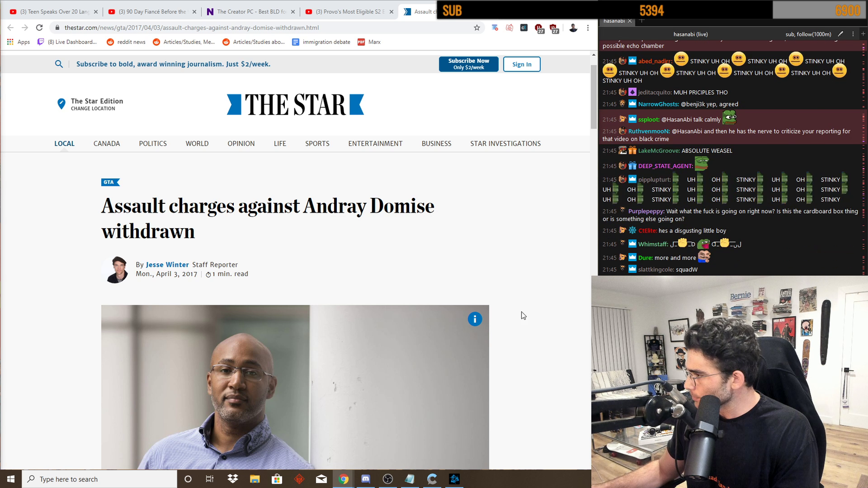Switch to Chrome in the taskbar
Screen dimensions: 868x488
pyautogui.click(x=343, y=479)
